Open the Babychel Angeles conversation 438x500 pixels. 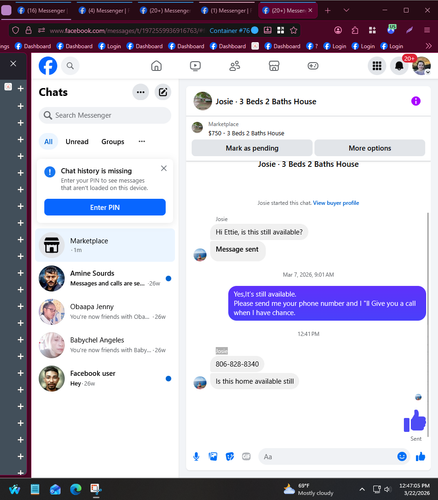(105, 345)
